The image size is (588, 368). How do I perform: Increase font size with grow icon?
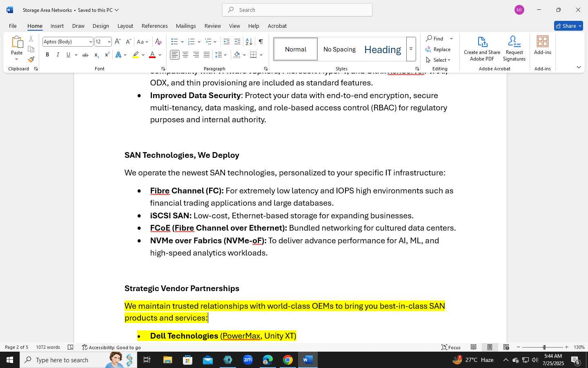point(118,42)
